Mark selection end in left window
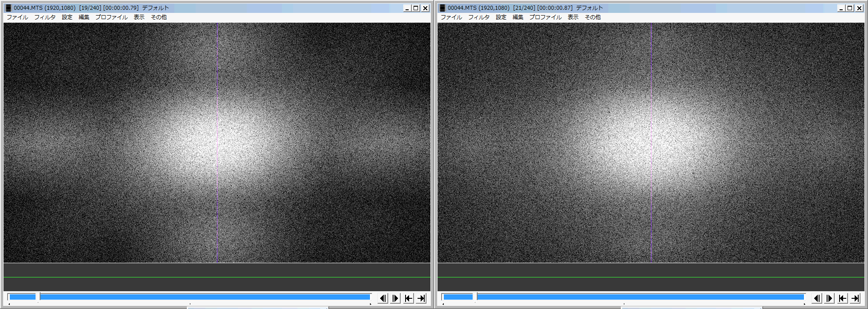This screenshot has width=868, height=309. 421,298
